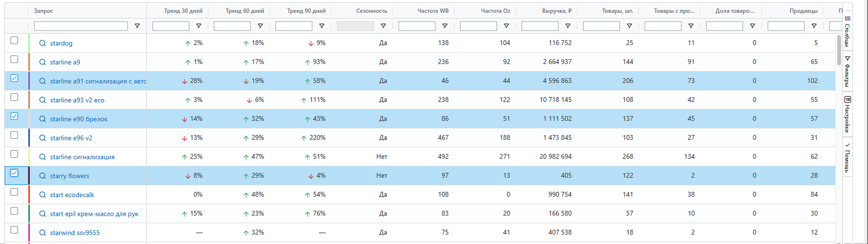Open the starline a93 v2 eco query link
This screenshot has width=868, height=244.
[x=77, y=100]
